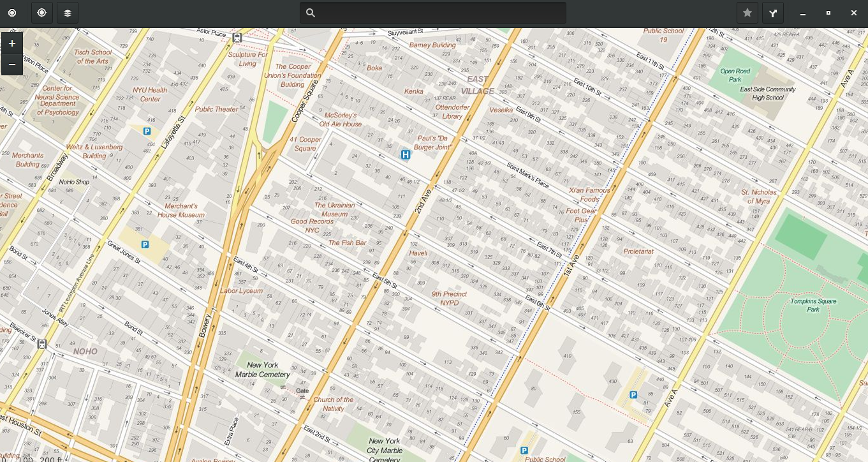Click the Lafayette St street label
The image size is (868, 462).
point(172,133)
